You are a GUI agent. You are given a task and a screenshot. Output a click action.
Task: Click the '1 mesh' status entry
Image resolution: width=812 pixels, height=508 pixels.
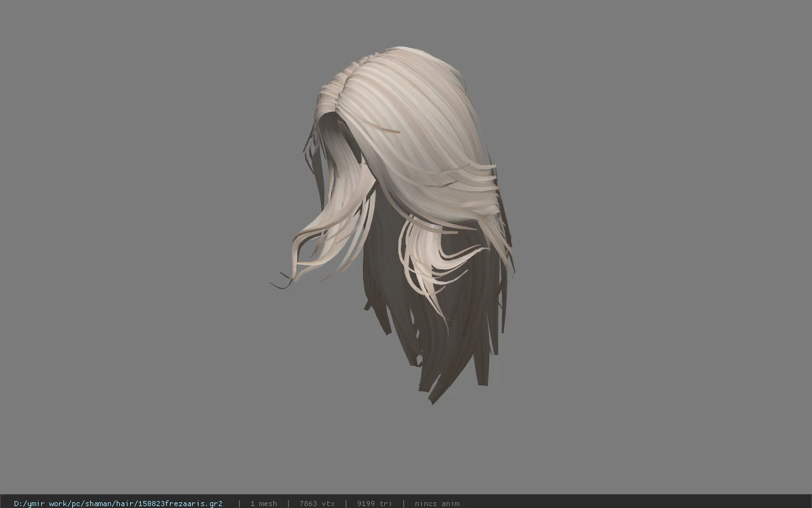pos(263,504)
